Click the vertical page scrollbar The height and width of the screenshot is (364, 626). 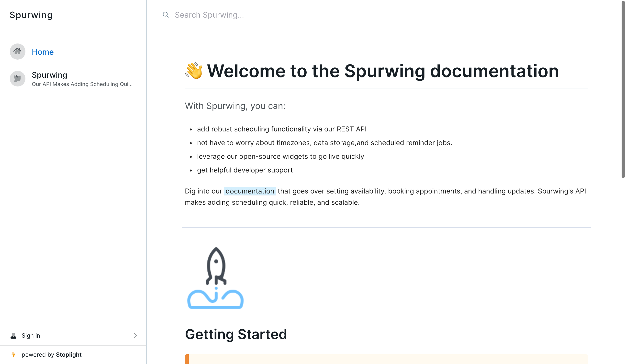point(623,89)
